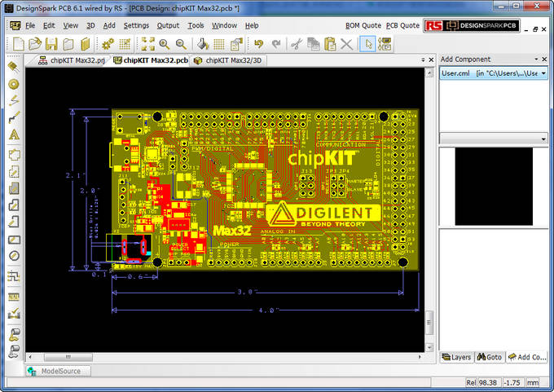Image resolution: width=554 pixels, height=392 pixels.
Task: Click the BOM Quote button
Action: coord(363,25)
